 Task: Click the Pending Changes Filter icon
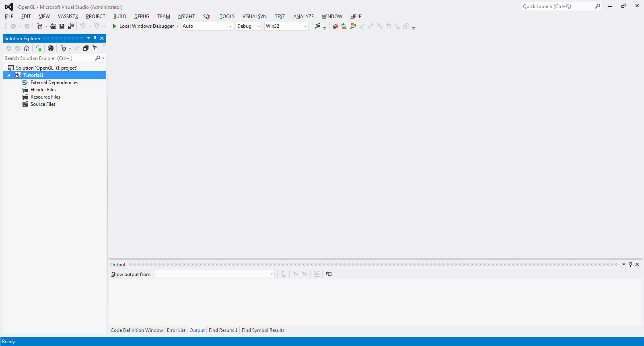pyautogui.click(x=64, y=48)
